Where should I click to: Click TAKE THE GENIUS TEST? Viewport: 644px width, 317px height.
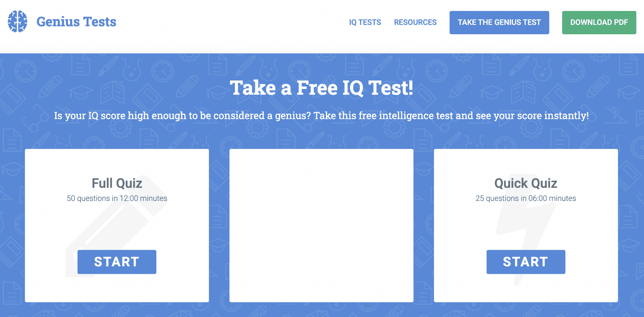tap(499, 22)
